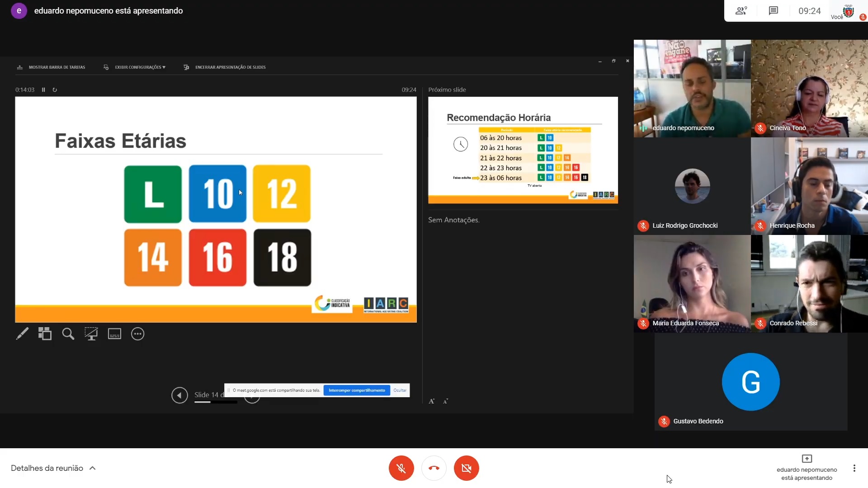
Task: Unmute the microphone button
Action: click(401, 468)
